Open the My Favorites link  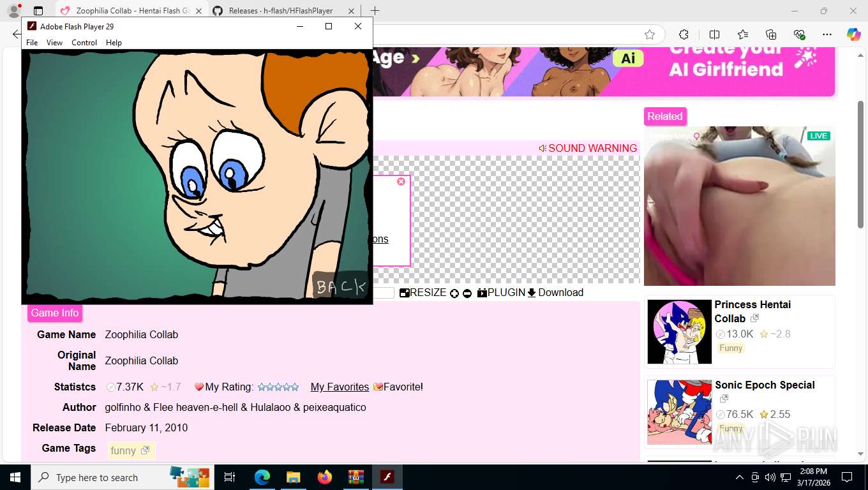point(340,387)
